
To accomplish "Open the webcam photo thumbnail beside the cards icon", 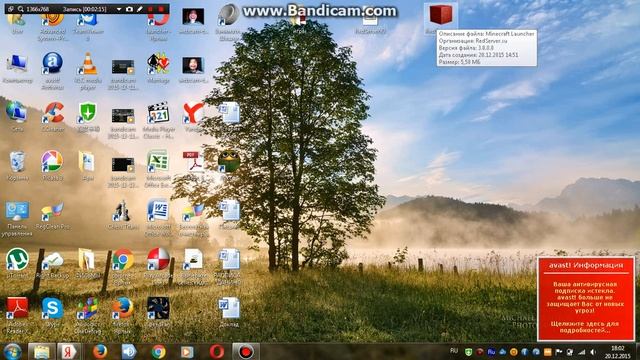I will click(193, 65).
